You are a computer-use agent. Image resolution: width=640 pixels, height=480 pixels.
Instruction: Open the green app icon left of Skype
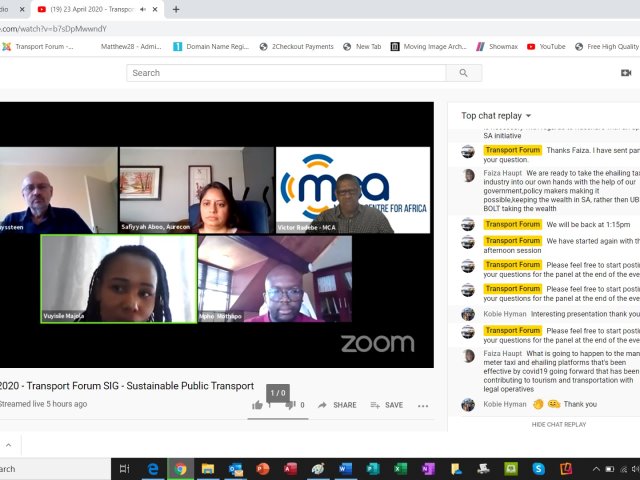(511, 469)
